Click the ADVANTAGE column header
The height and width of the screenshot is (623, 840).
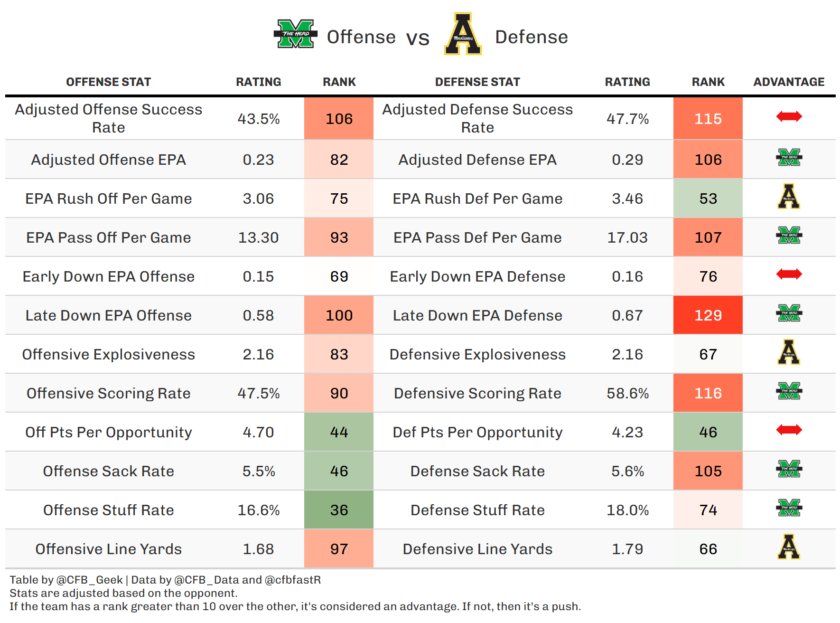tap(789, 82)
